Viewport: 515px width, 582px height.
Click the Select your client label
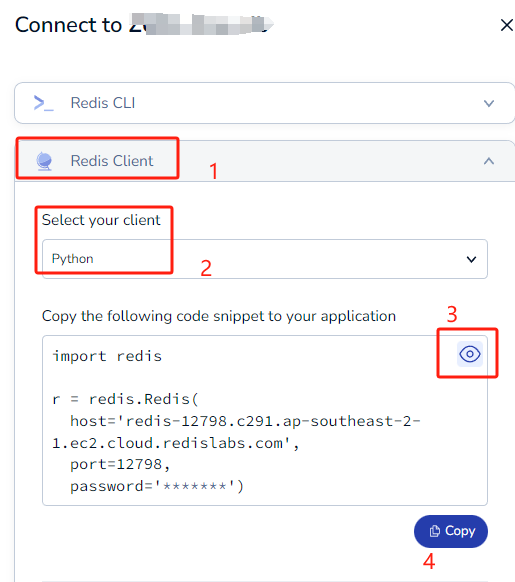tap(101, 220)
